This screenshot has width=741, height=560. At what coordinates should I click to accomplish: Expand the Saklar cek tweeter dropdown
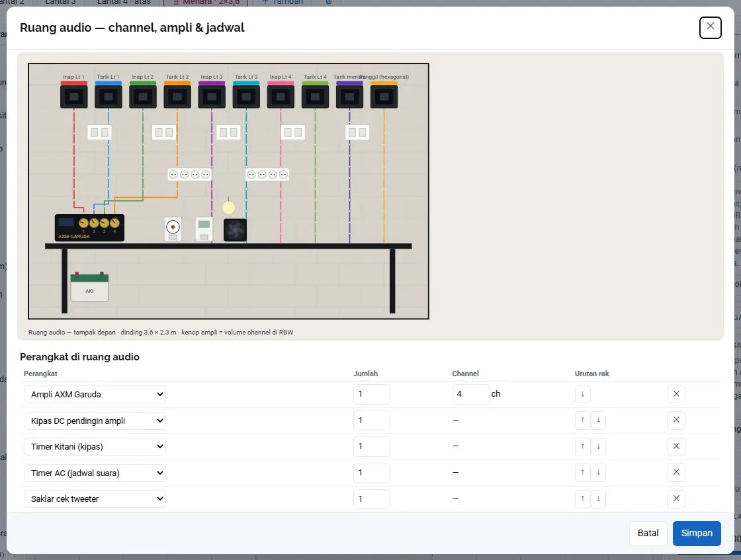pos(95,499)
